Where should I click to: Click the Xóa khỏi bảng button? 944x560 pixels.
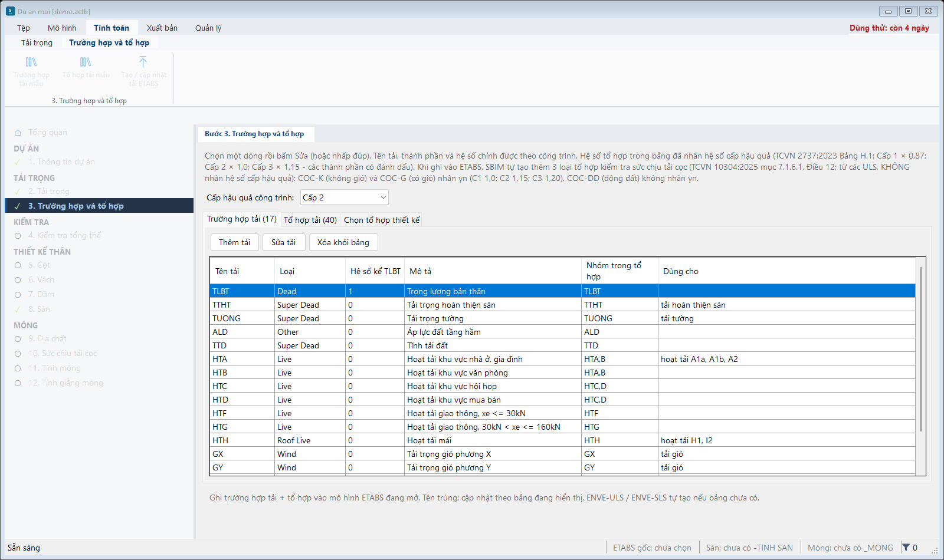pyautogui.click(x=343, y=242)
